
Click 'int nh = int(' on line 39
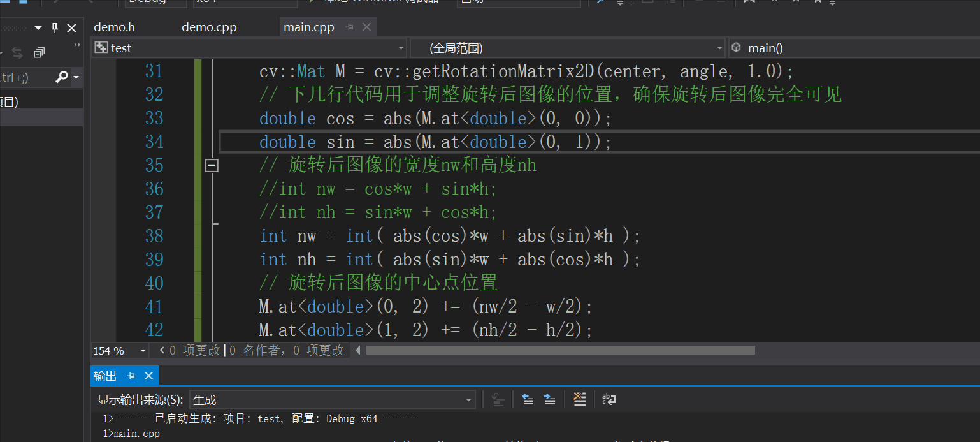321,260
